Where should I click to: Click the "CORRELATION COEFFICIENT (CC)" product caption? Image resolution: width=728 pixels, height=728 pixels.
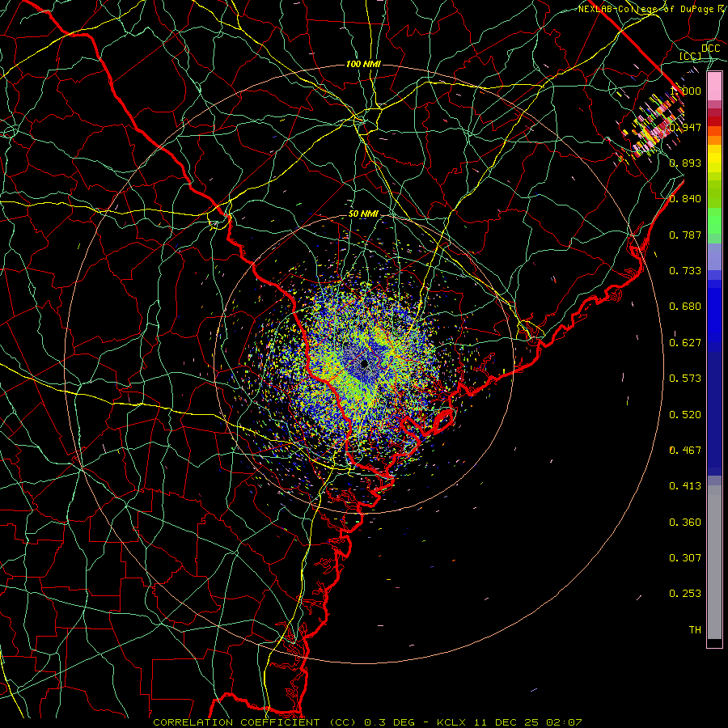(255, 722)
